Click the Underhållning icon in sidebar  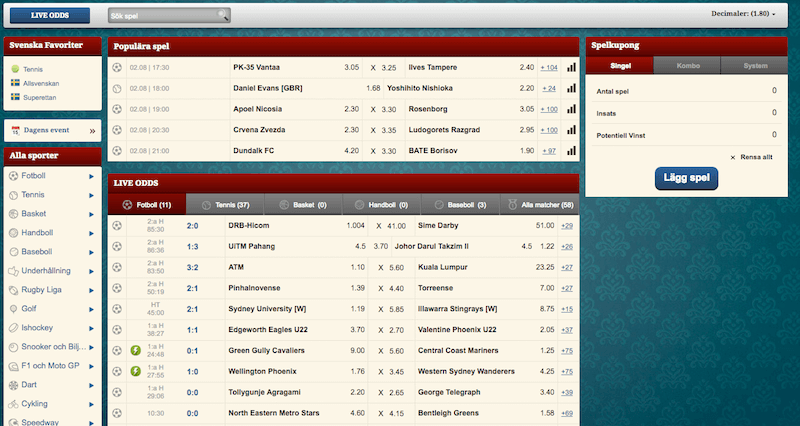point(13,271)
